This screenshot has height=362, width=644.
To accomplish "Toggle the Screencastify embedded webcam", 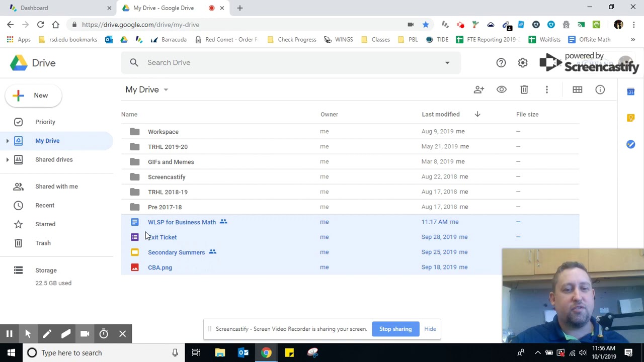I will click(85, 334).
